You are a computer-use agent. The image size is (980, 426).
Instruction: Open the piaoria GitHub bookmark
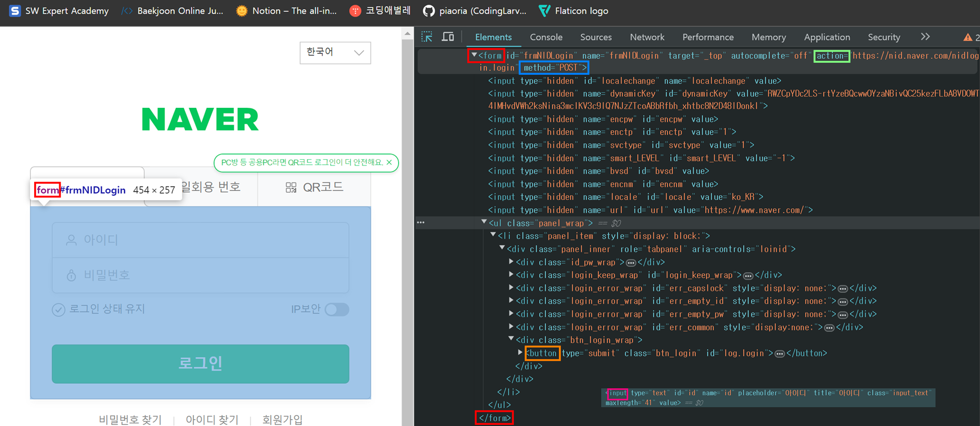(x=475, y=11)
